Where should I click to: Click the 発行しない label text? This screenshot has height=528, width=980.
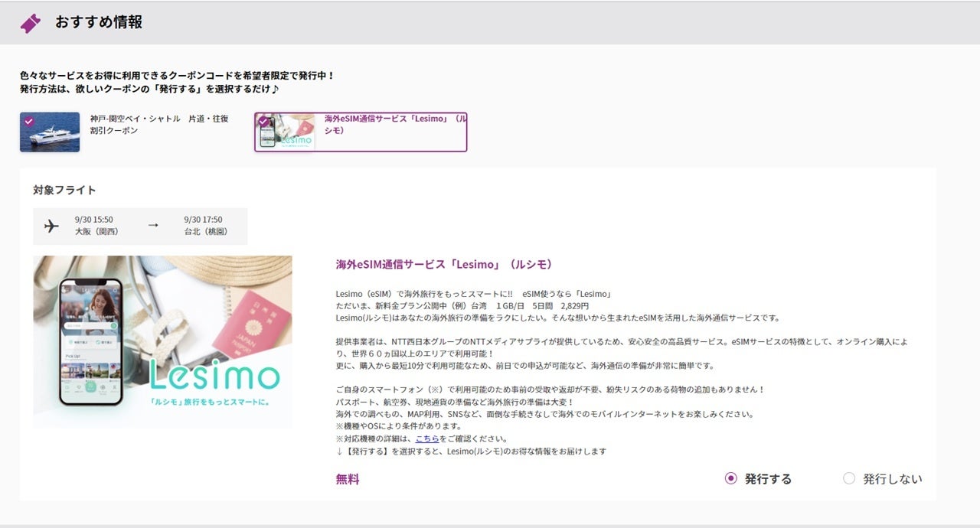[x=893, y=479]
